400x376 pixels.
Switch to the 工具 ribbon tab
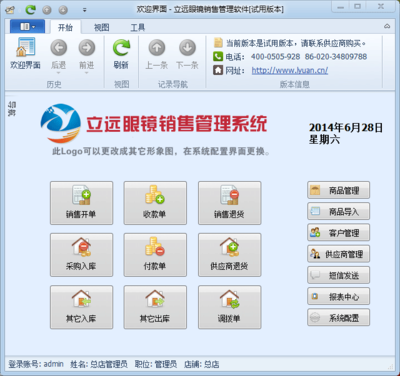tap(138, 27)
